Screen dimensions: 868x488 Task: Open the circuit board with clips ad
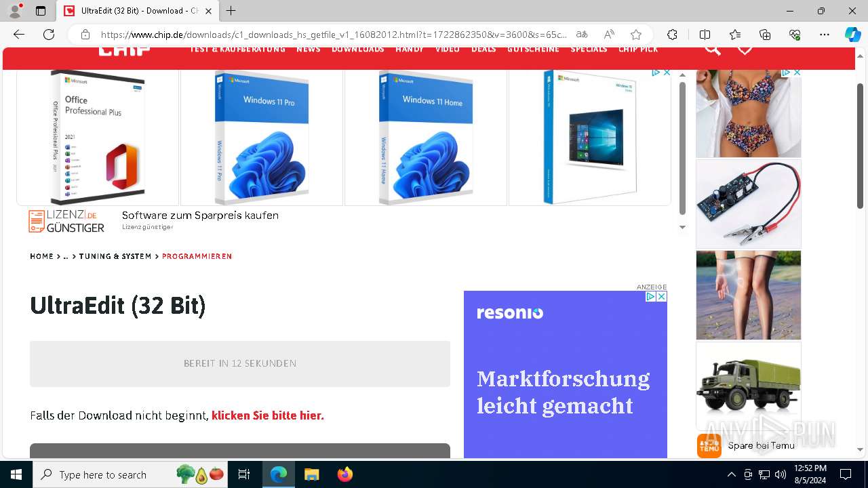tap(749, 204)
